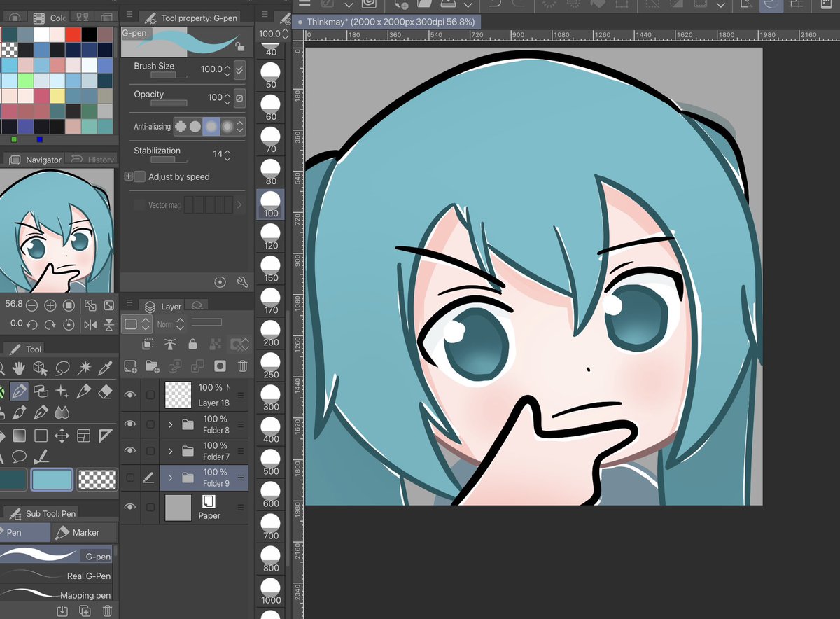Set as reference layer lighthouse icon
This screenshot has width=840, height=619.
click(169, 344)
